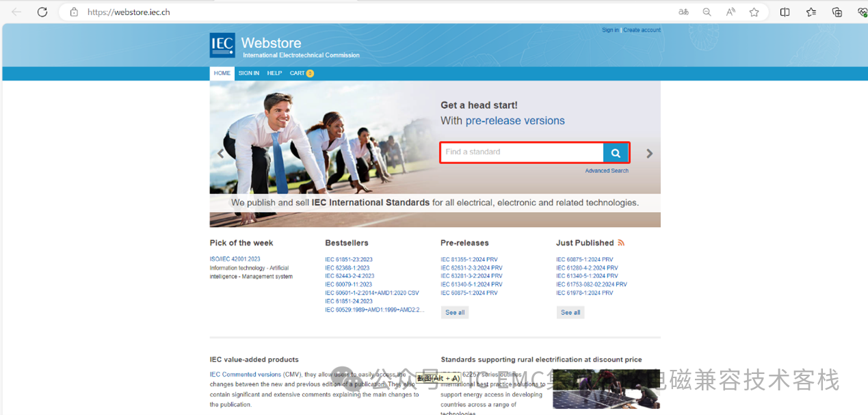Select the Pick of the week heading
This screenshot has height=415, width=868.
[x=241, y=243]
